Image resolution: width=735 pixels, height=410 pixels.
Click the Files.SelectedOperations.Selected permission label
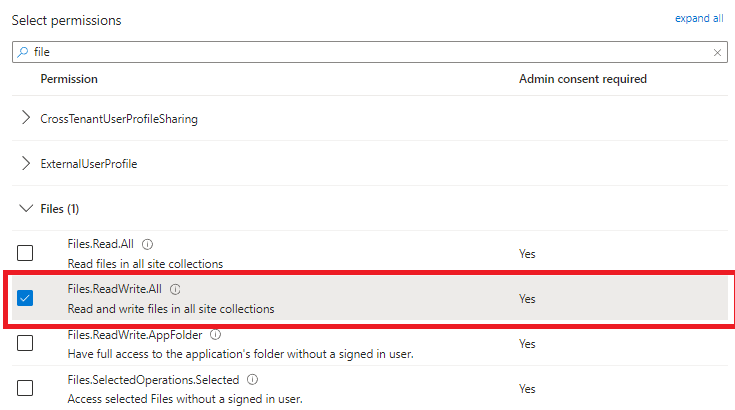click(x=153, y=380)
